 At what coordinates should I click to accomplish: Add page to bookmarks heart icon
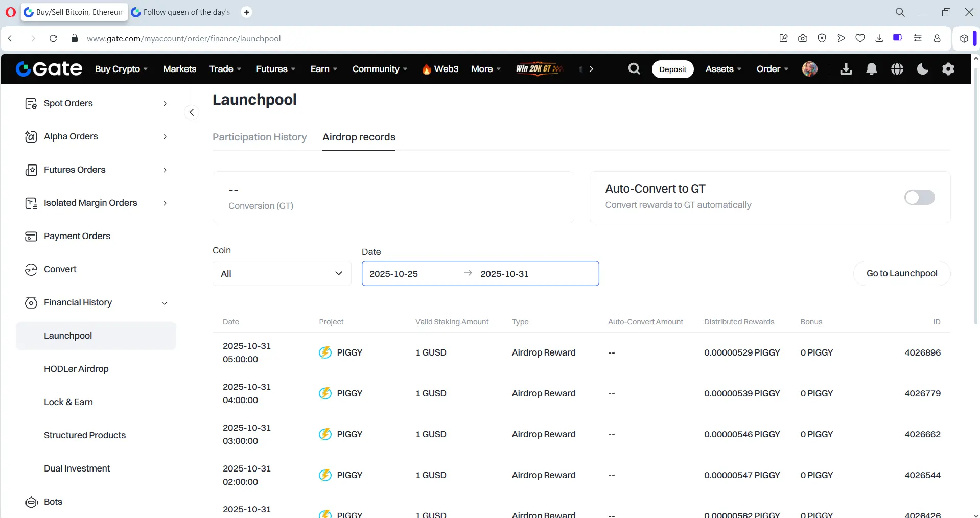click(860, 38)
